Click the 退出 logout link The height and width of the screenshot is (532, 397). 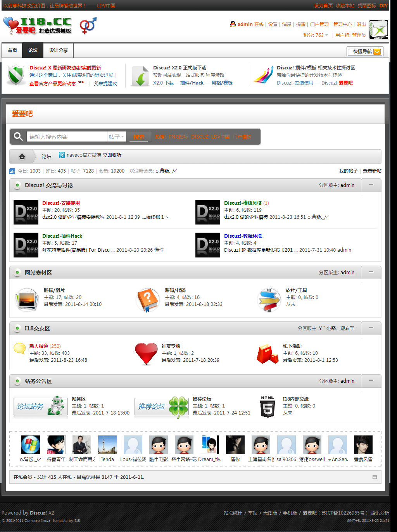[361, 24]
